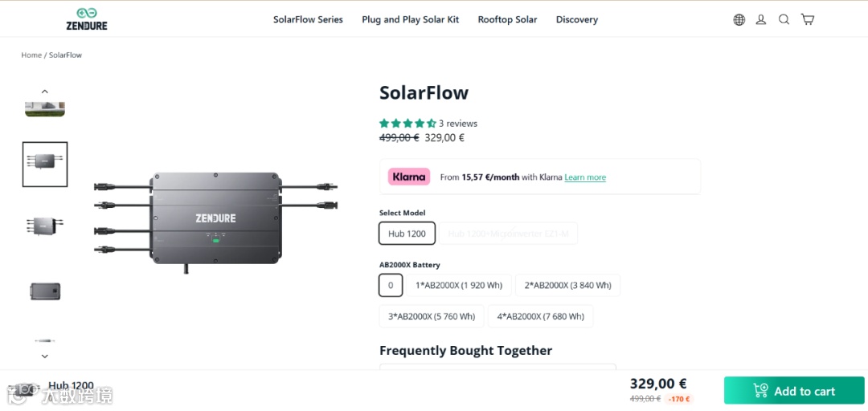Open SolarFlow Series menu

(308, 20)
